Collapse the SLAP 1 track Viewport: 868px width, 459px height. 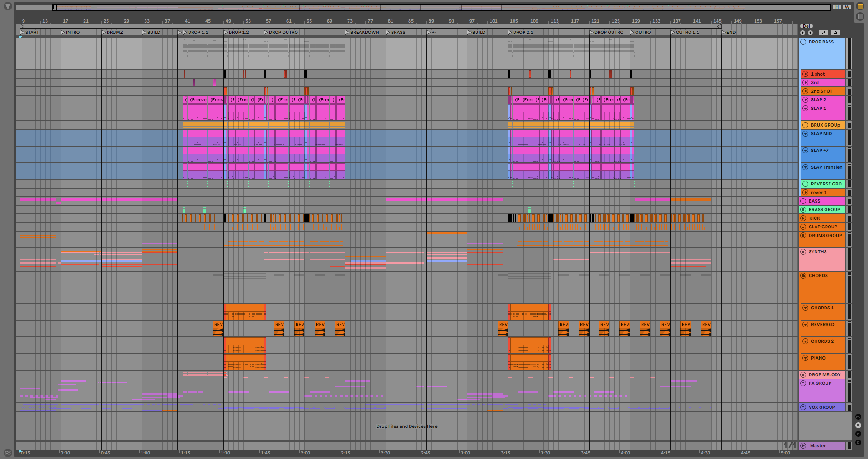[805, 108]
